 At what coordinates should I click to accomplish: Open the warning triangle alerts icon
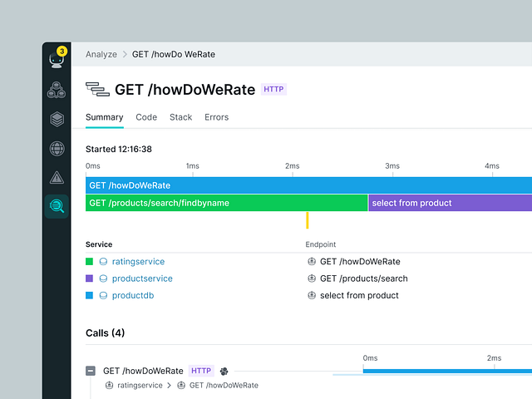coord(57,177)
